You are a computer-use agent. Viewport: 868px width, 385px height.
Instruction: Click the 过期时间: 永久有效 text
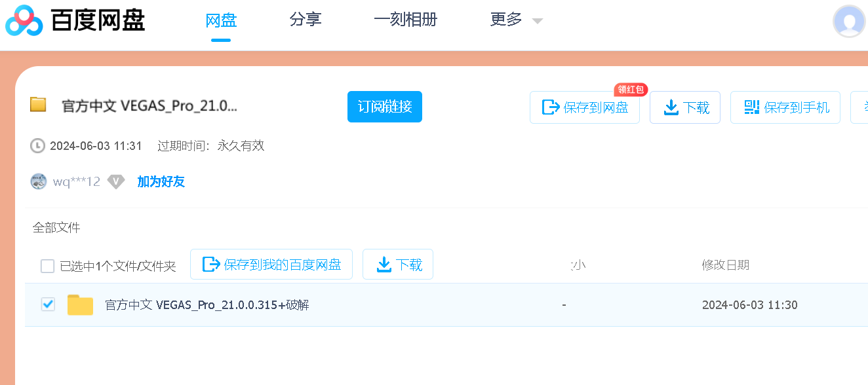coord(211,146)
